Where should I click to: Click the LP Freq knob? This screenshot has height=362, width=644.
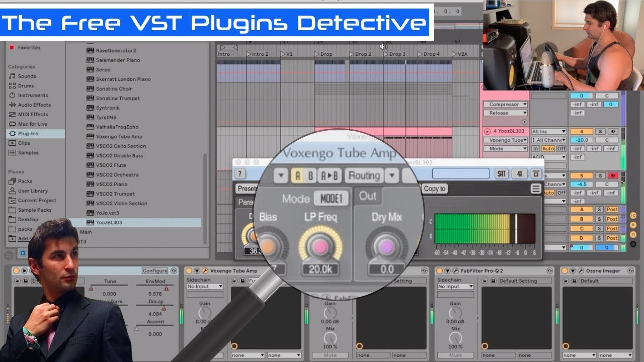coord(320,247)
